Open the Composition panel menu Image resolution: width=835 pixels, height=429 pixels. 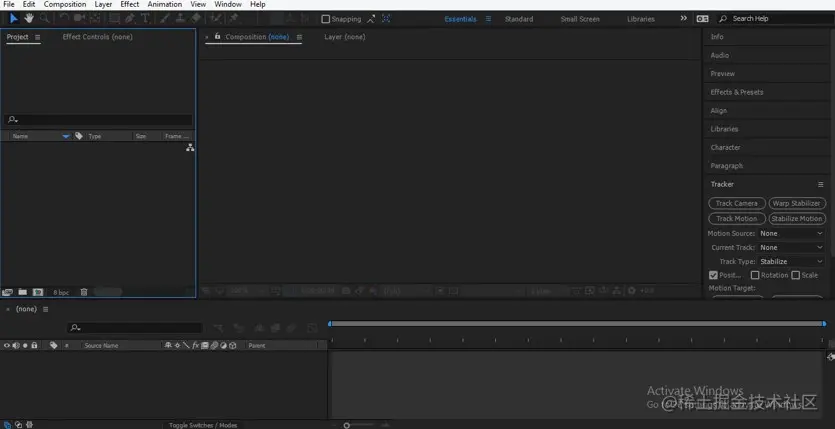click(x=299, y=37)
